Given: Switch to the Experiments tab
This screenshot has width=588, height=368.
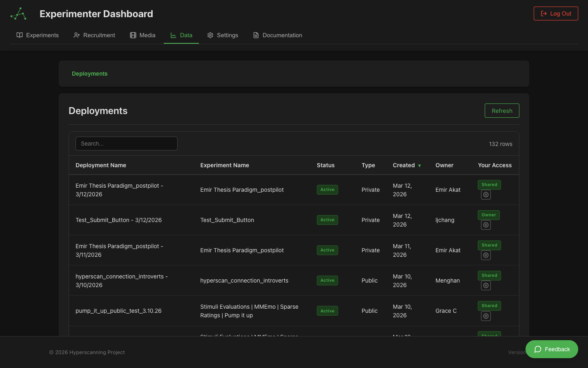Looking at the screenshot, I should click(38, 35).
